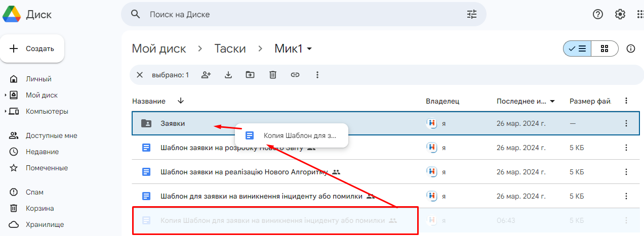
Task: Go to Таски in breadcrumb
Action: [x=230, y=49]
